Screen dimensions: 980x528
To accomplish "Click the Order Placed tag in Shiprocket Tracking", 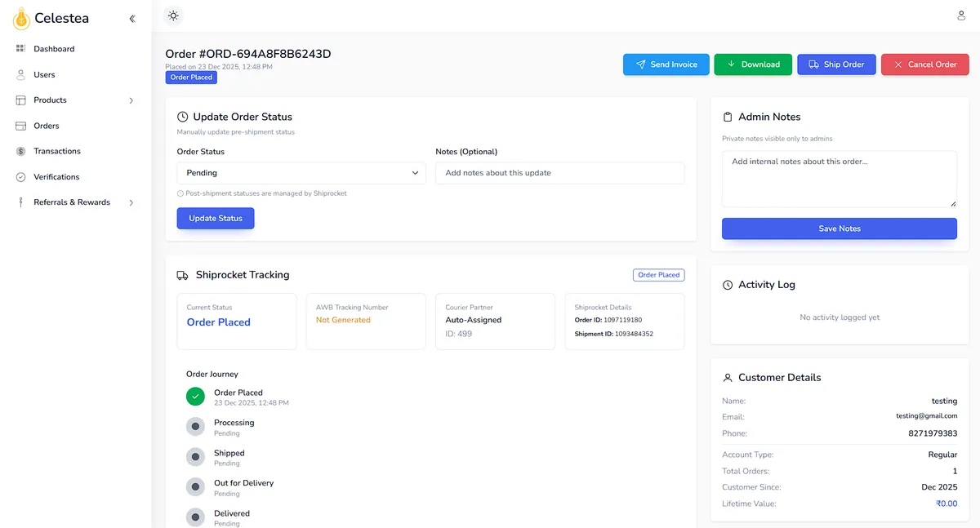I will tap(659, 275).
